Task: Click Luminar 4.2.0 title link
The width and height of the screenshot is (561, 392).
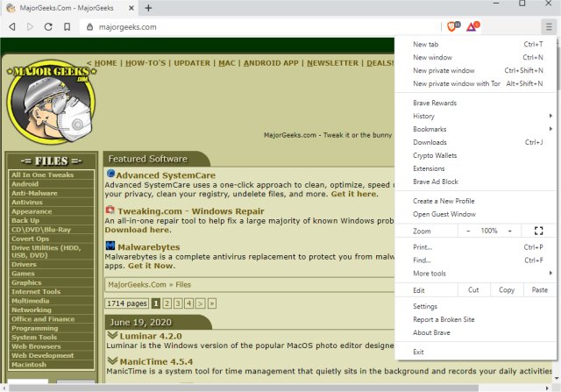Action: (151, 336)
